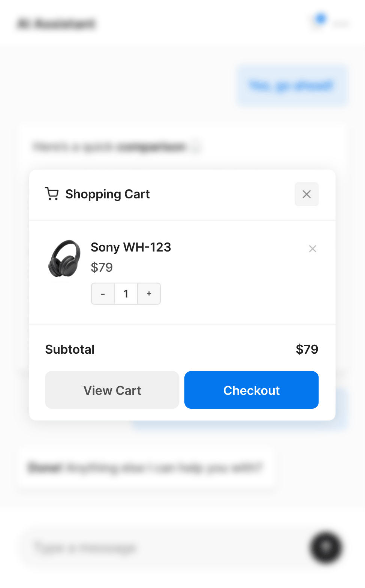Click the quantity value field showing 1

pos(126,294)
